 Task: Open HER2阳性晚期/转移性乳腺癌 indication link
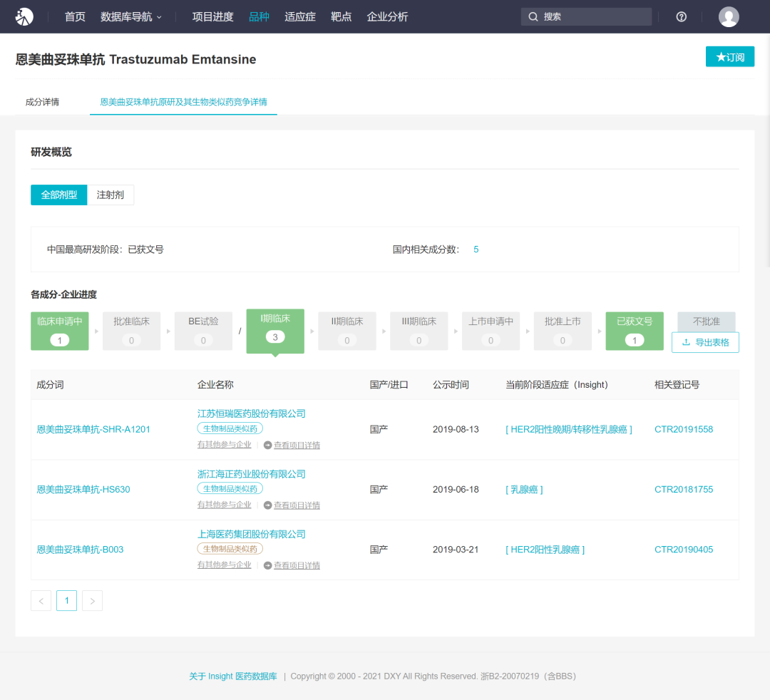[569, 430]
